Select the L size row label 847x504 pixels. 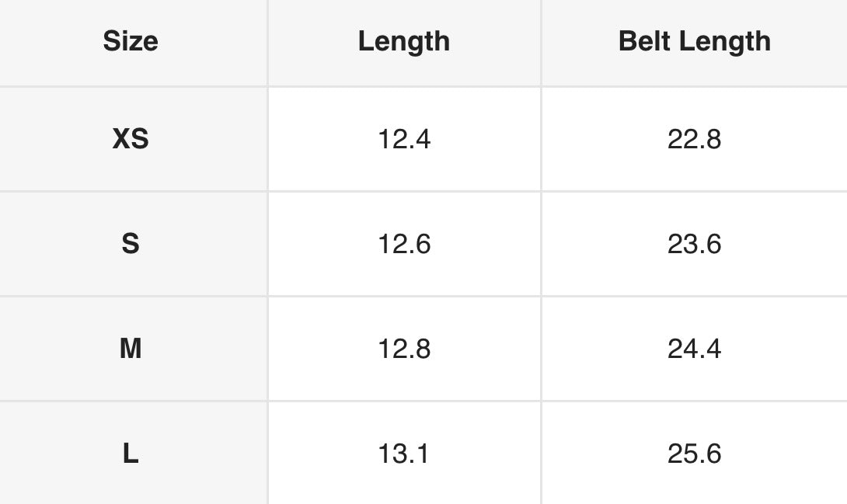(131, 453)
